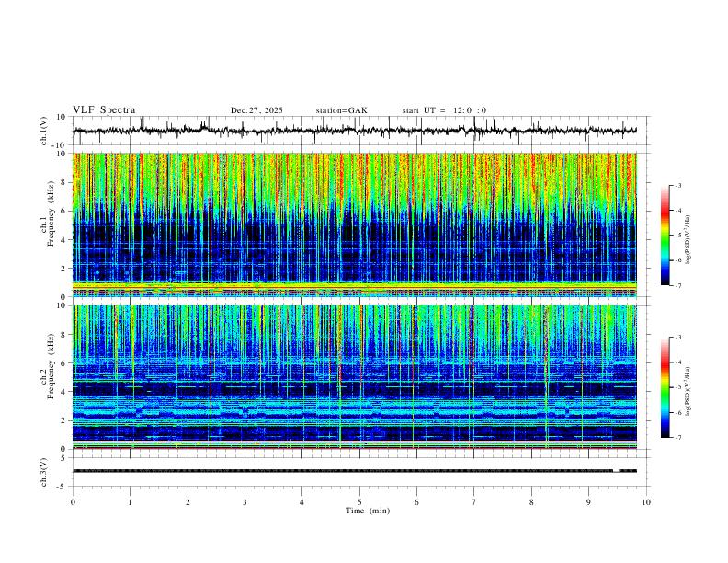Select the date text "Dec. 27, 2025"
The width and height of the screenshot is (728, 563).
(x=256, y=110)
